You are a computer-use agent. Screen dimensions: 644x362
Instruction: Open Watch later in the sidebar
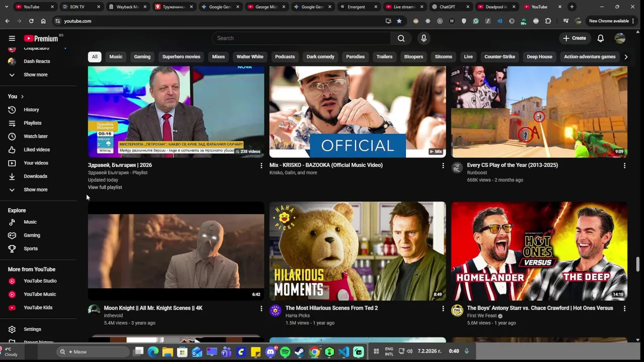click(36, 136)
